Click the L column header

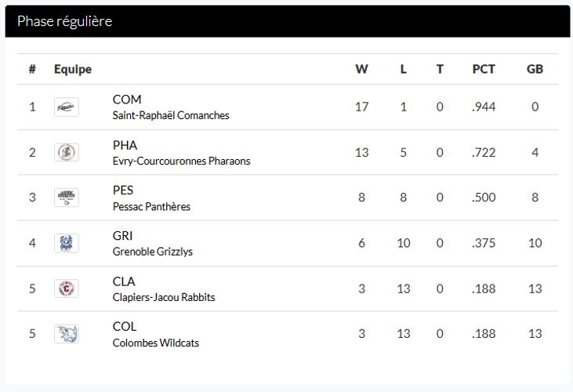[x=403, y=69]
